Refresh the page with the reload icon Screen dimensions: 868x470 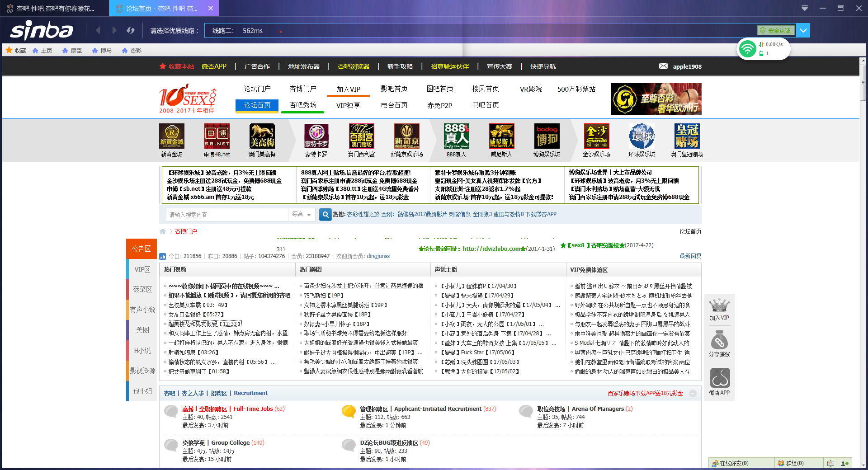[x=131, y=30]
